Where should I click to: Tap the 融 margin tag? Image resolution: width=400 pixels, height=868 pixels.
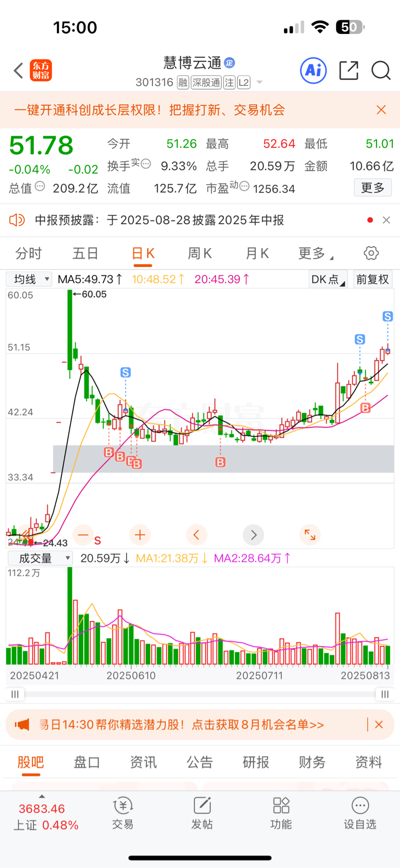click(x=183, y=82)
